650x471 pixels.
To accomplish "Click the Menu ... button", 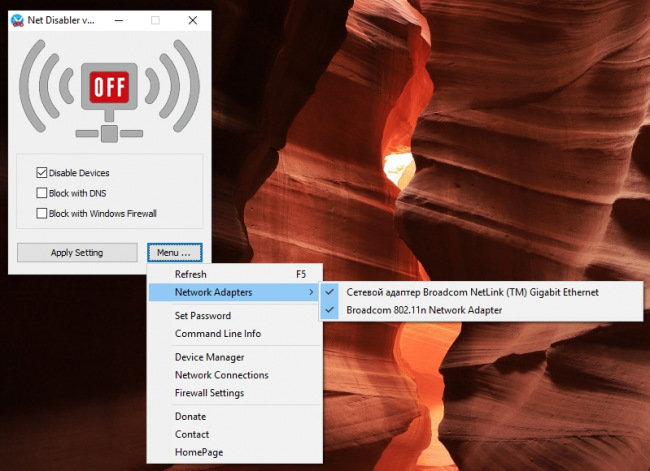I will click(x=175, y=252).
